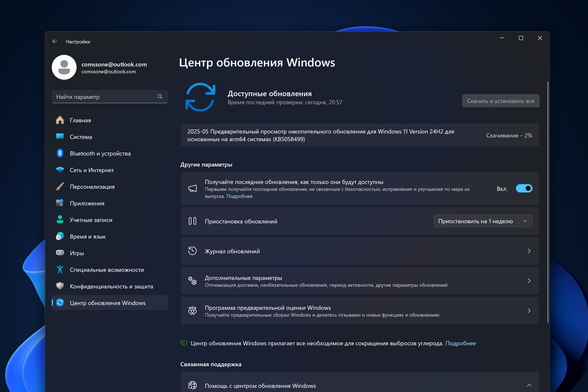
Task: Open Подробнее link about carbon emissions
Action: coord(461,343)
